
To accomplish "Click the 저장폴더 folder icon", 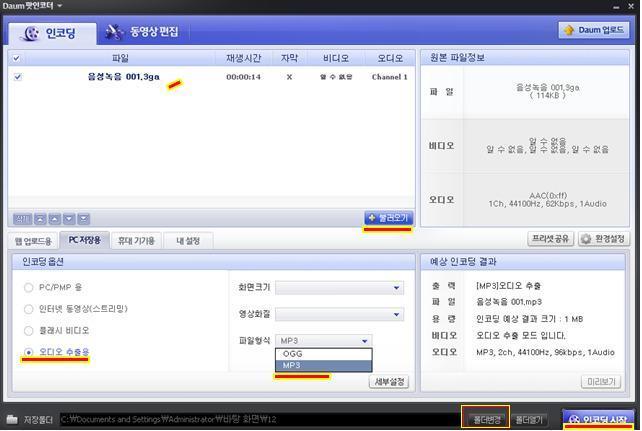I will (x=12, y=419).
